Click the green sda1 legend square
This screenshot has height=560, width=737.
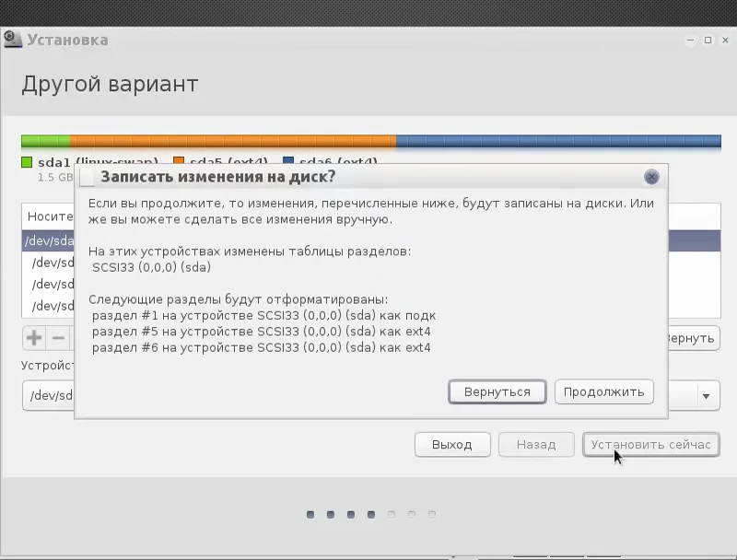(27, 162)
